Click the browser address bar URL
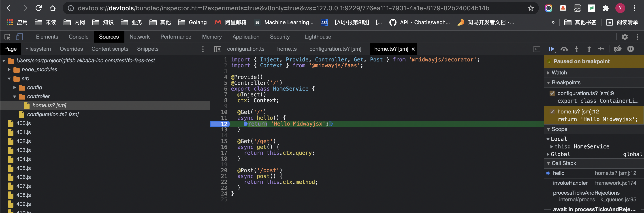Image resolution: width=644 pixels, height=213 pixels. point(283,8)
